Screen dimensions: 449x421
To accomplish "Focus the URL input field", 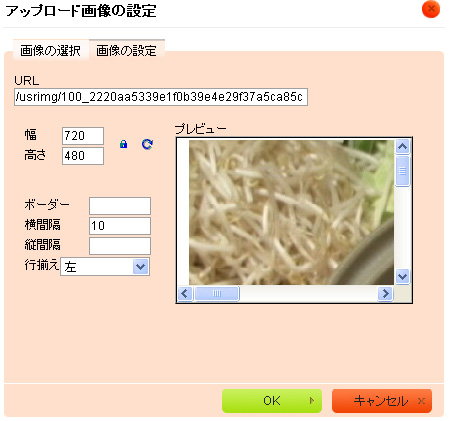I will click(x=161, y=97).
